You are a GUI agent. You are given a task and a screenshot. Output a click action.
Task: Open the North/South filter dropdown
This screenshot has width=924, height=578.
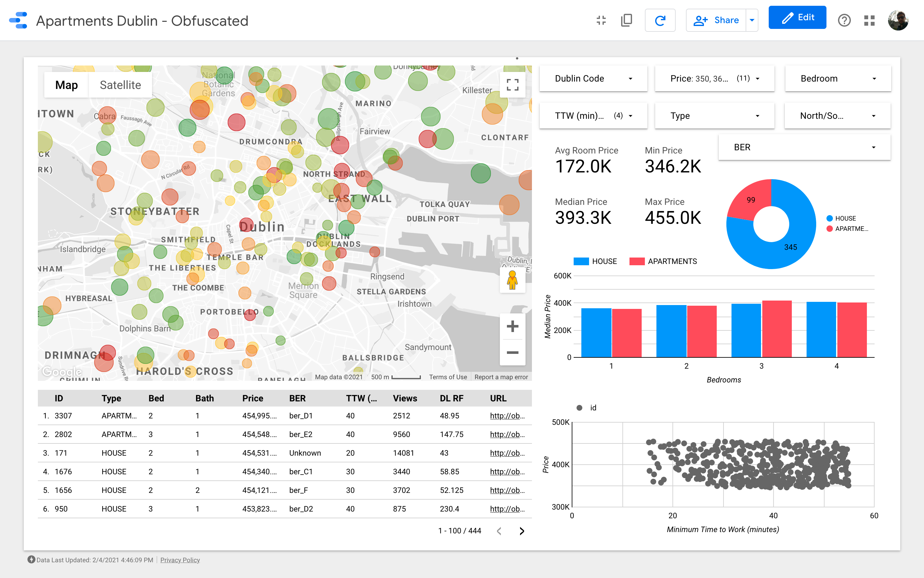pyautogui.click(x=837, y=116)
